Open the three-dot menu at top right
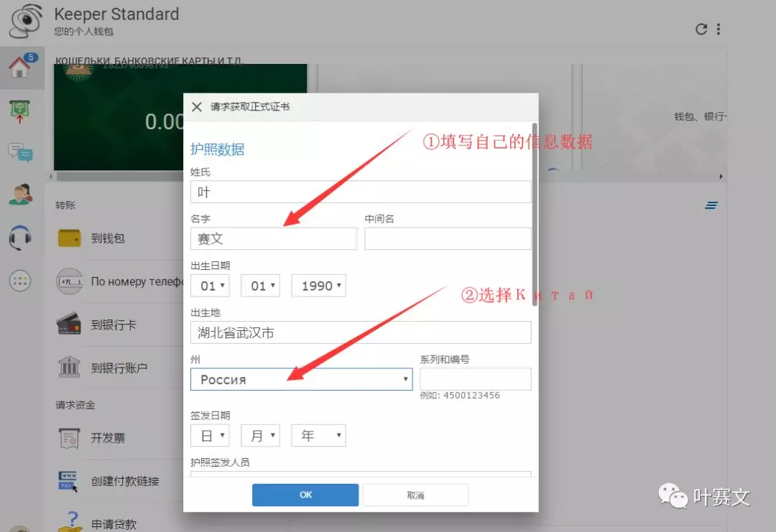The image size is (776, 532). pyautogui.click(x=720, y=29)
